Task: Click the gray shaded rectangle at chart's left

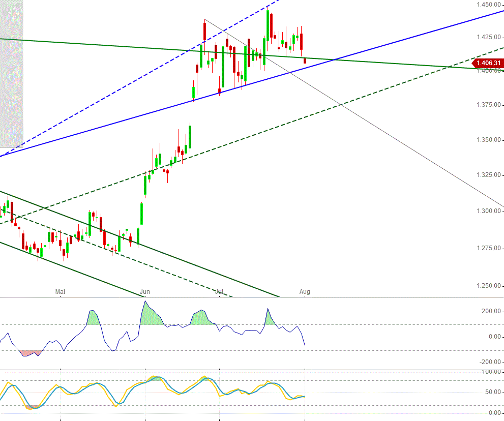Action: coord(12,74)
